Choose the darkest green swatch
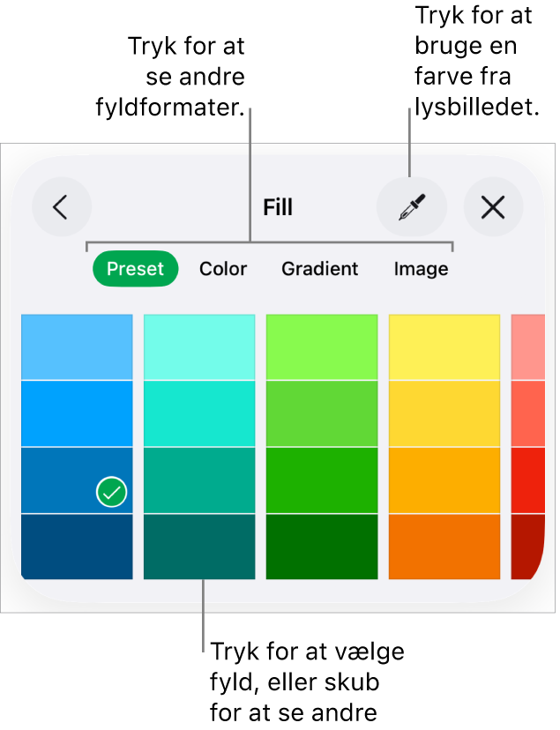 322,547
